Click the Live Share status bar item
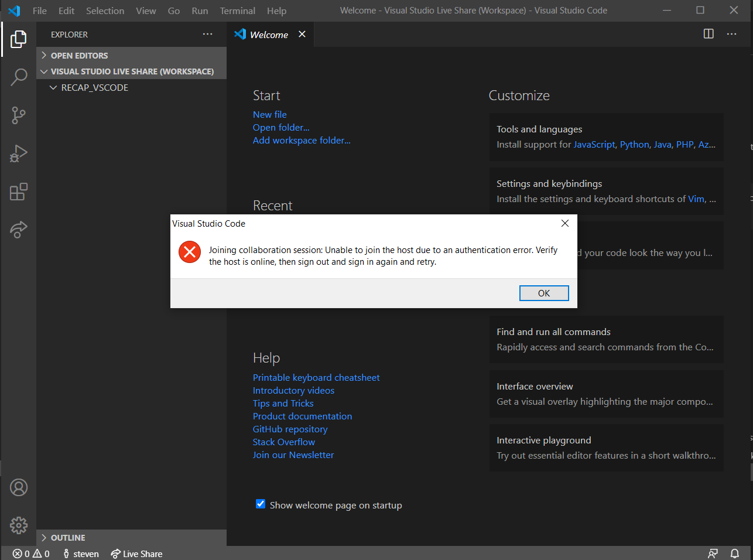Image resolution: width=753 pixels, height=560 pixels. pos(136,554)
